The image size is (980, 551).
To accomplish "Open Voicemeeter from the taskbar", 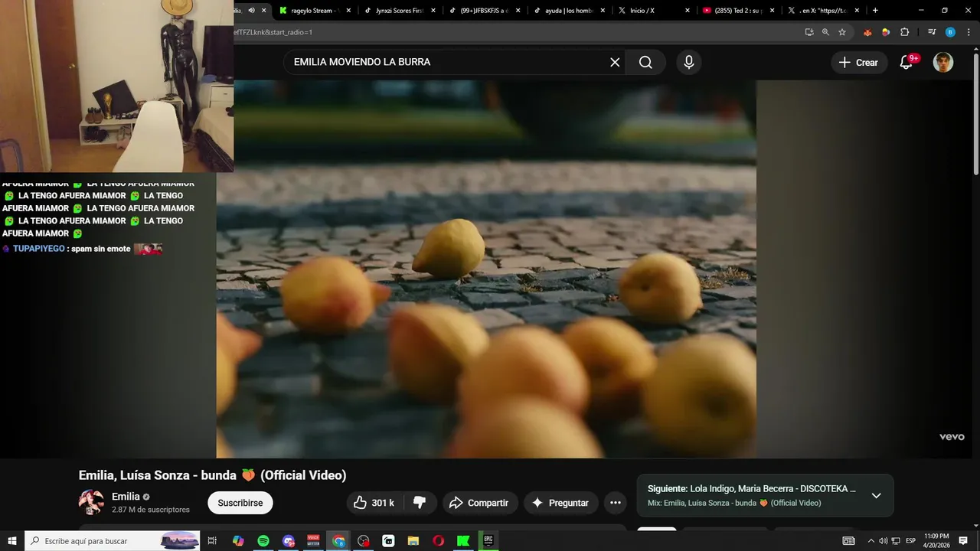I will 313,541.
